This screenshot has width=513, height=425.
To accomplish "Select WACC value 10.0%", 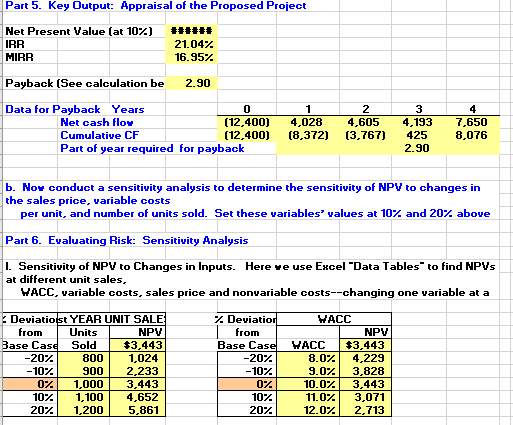I will [x=308, y=384].
